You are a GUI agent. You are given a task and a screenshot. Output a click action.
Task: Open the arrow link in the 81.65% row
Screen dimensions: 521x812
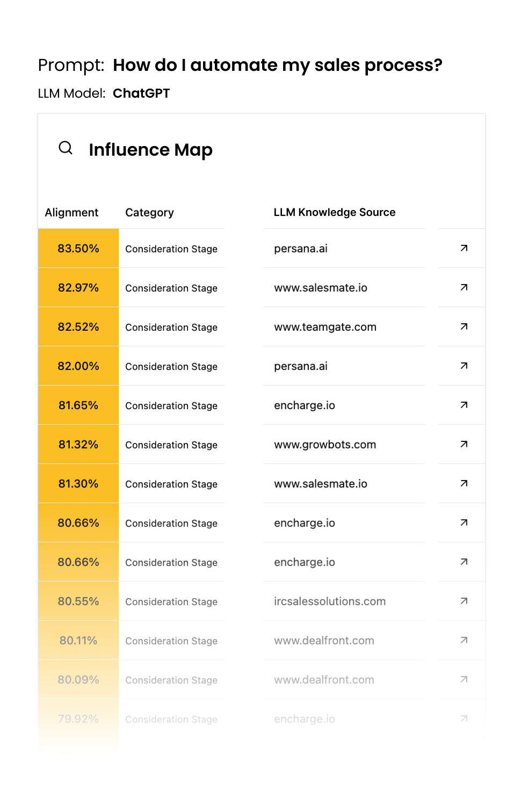click(x=464, y=405)
